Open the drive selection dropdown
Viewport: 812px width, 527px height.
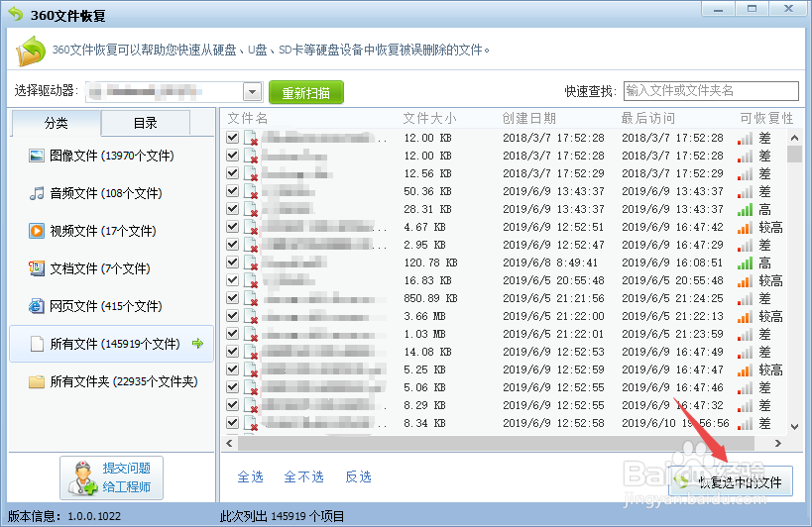click(x=252, y=92)
